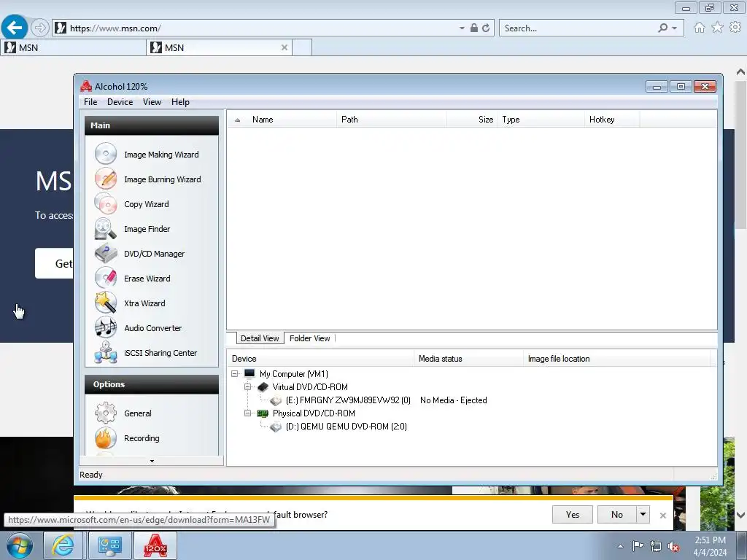Select the Physical DVD/CD-ROM green card icon
Screen dimensions: 747x560
(263, 413)
